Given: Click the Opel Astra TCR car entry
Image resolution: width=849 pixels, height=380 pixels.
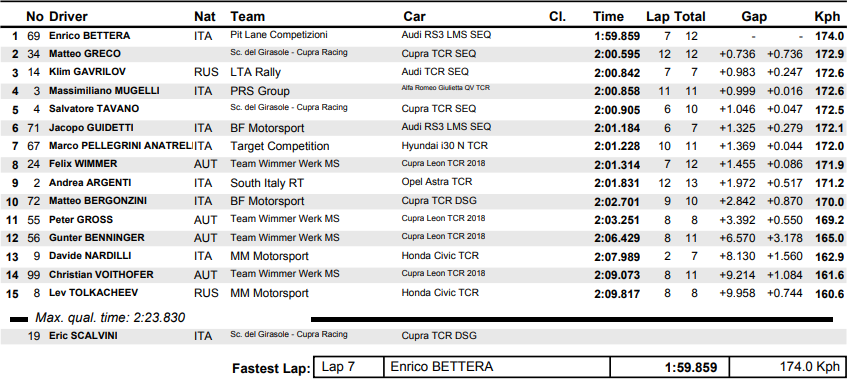Looking at the screenshot, I should pos(437,182).
